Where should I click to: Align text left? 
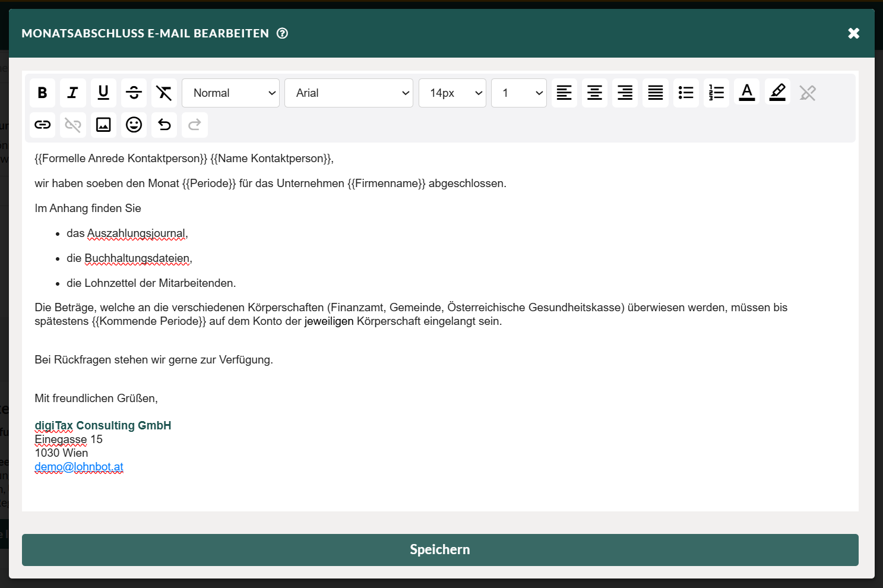click(564, 93)
